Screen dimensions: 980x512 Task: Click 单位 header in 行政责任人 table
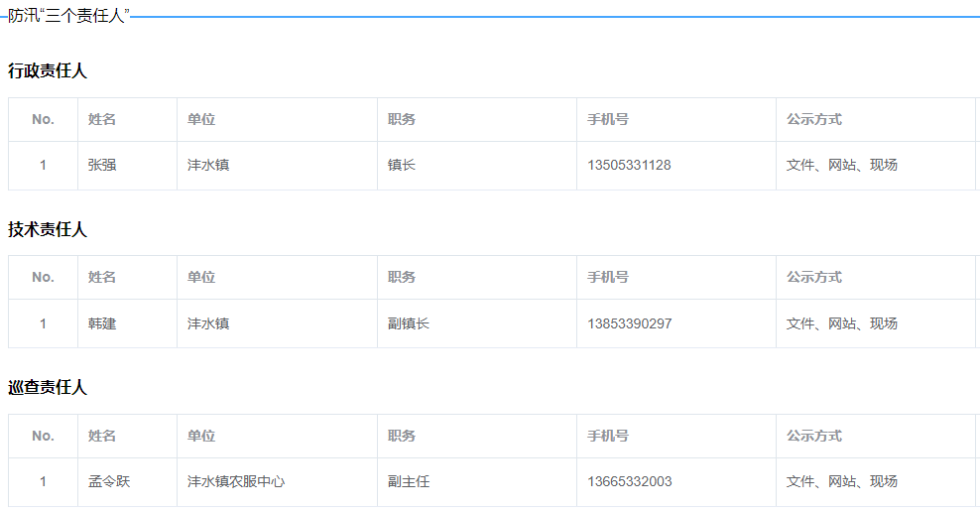[201, 119]
